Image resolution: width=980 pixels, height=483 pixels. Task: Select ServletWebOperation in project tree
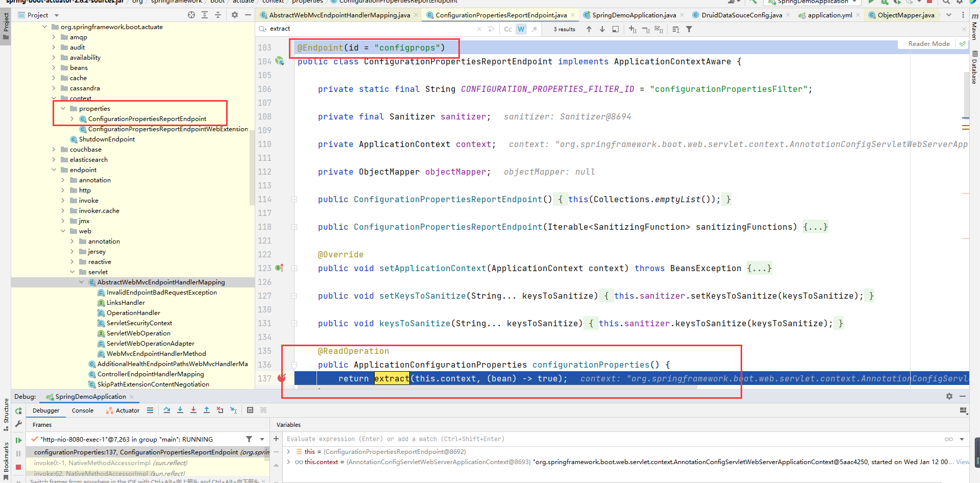(138, 333)
